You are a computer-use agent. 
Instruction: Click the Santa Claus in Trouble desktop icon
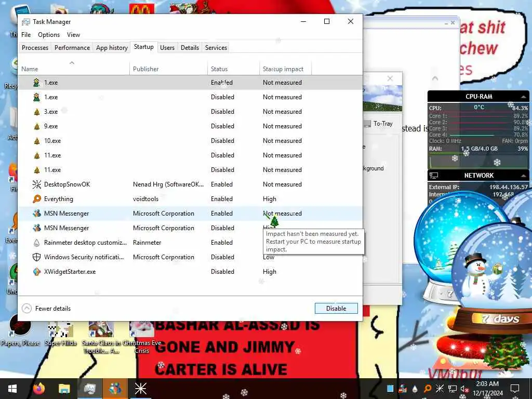(x=101, y=337)
